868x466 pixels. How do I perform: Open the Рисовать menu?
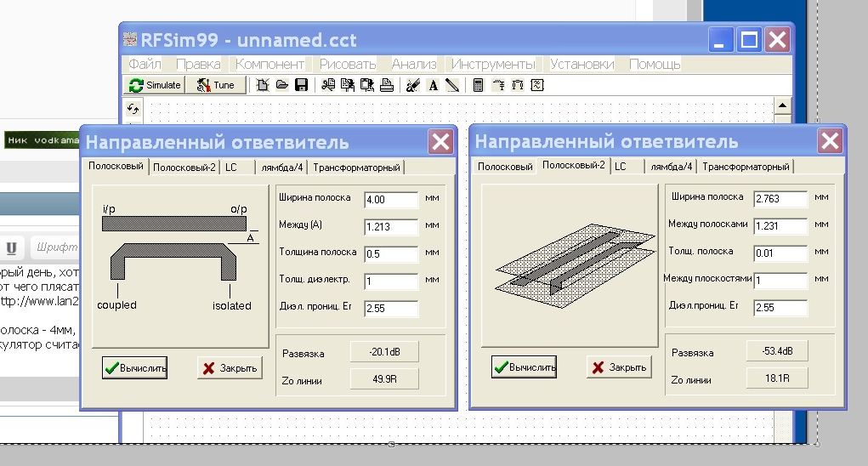(348, 64)
